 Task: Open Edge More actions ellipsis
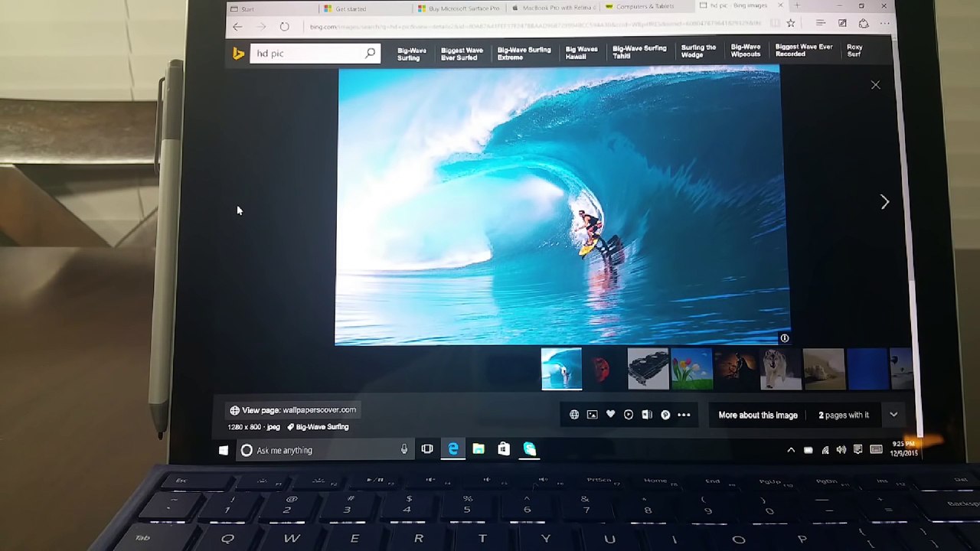click(x=885, y=24)
